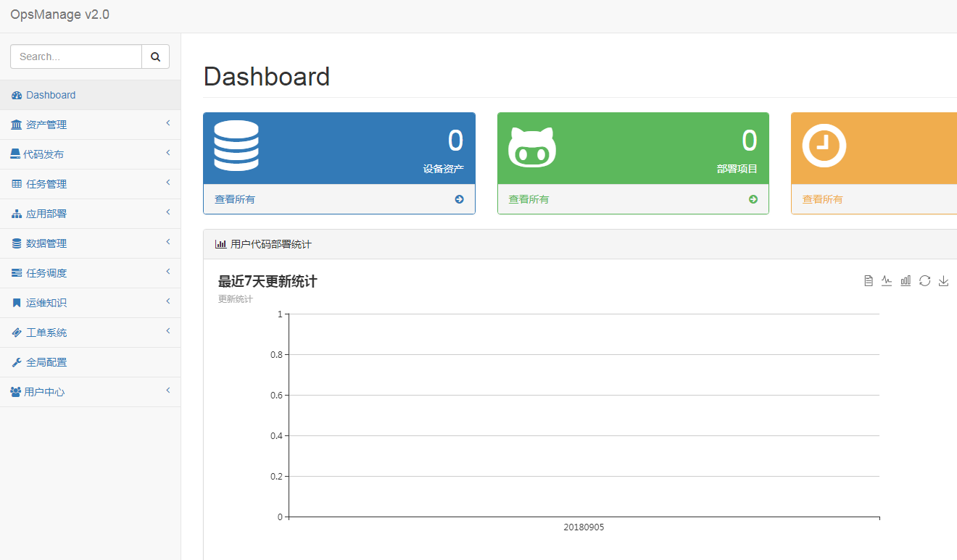957x560 pixels.
Task: Open the Dashboard menu item
Action: [90, 95]
